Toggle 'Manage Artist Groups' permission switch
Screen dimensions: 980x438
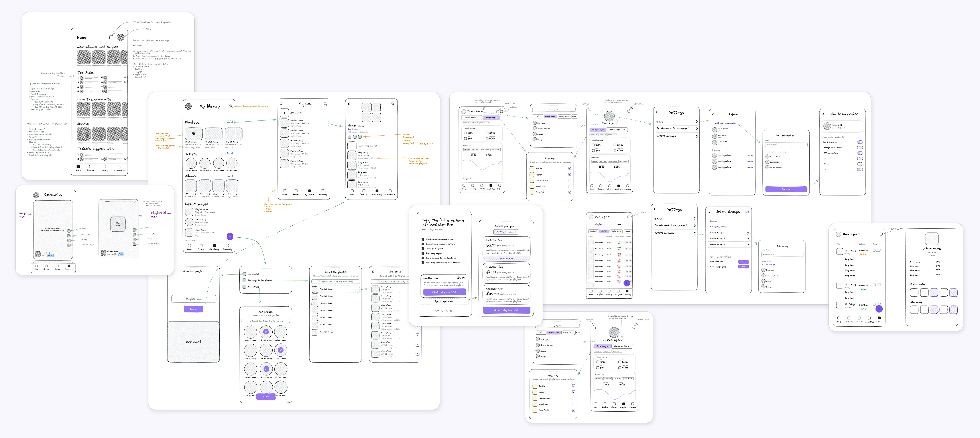pos(860,148)
